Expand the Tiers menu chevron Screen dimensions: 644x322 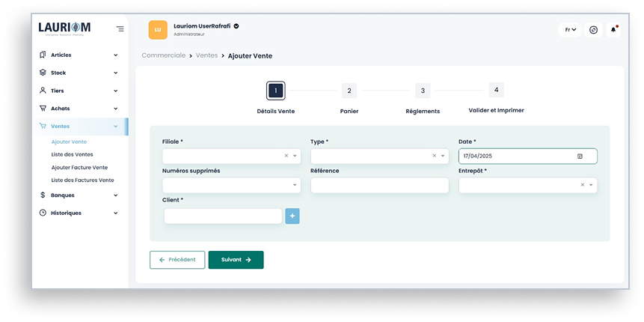116,91
